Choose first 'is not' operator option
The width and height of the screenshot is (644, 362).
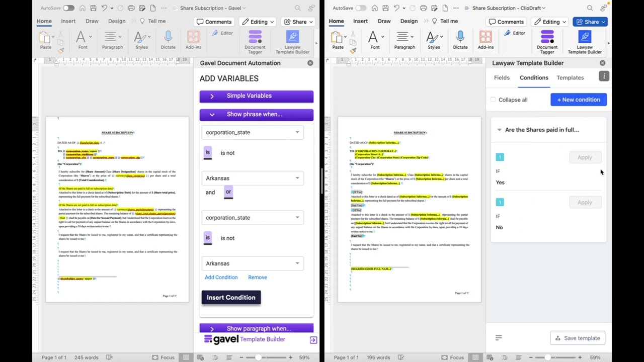tap(227, 153)
